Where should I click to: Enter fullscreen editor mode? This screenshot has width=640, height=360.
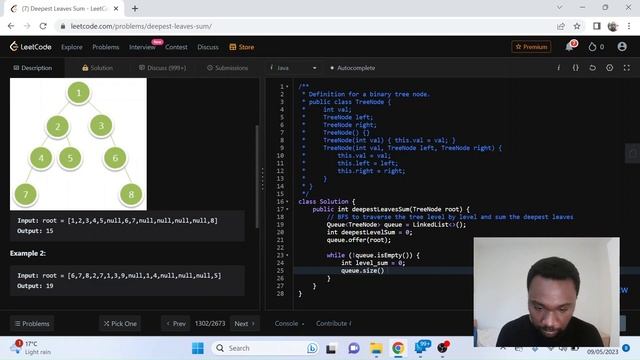(x=627, y=68)
